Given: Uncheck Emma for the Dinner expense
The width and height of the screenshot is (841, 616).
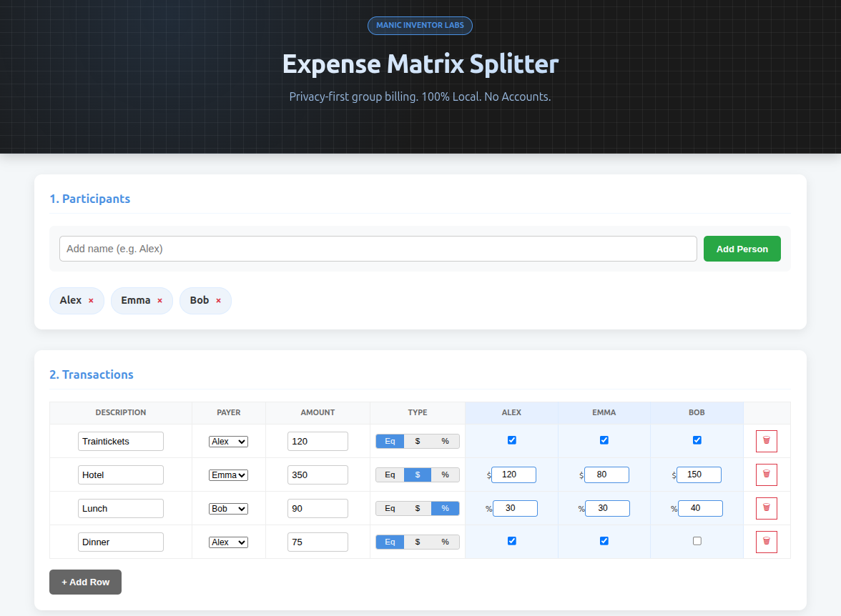Looking at the screenshot, I should pos(604,540).
